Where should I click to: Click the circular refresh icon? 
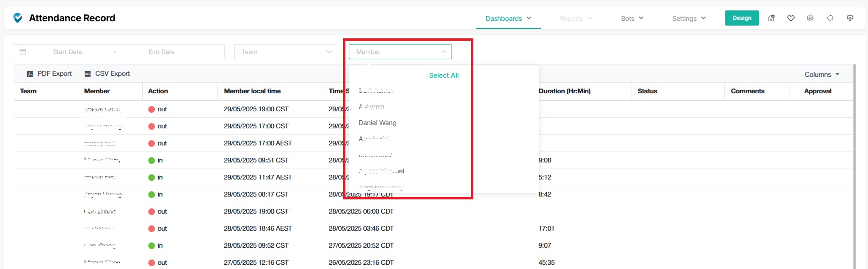tap(830, 18)
